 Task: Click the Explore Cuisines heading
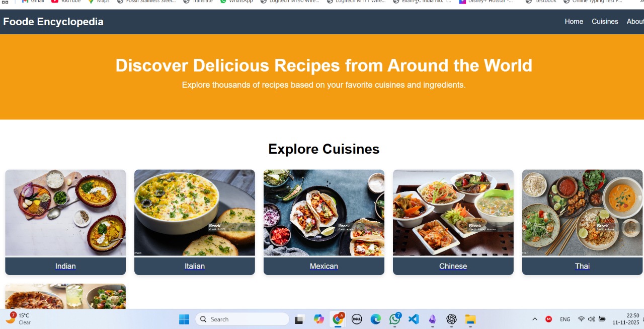click(x=324, y=149)
